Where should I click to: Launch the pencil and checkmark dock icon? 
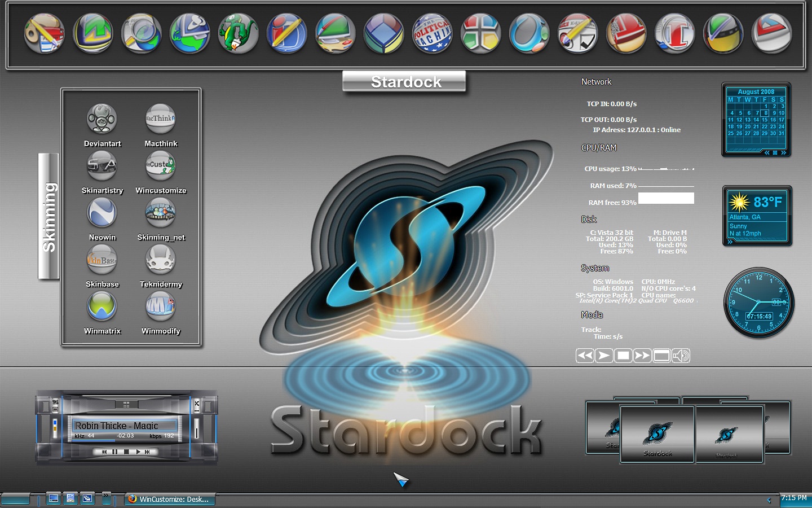(x=577, y=34)
